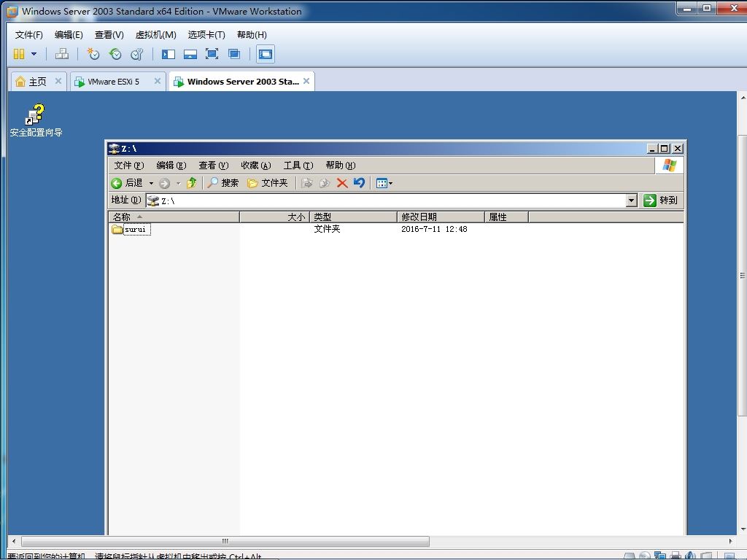Click the forward navigation arrow
This screenshot has width=747, height=560.
click(164, 183)
